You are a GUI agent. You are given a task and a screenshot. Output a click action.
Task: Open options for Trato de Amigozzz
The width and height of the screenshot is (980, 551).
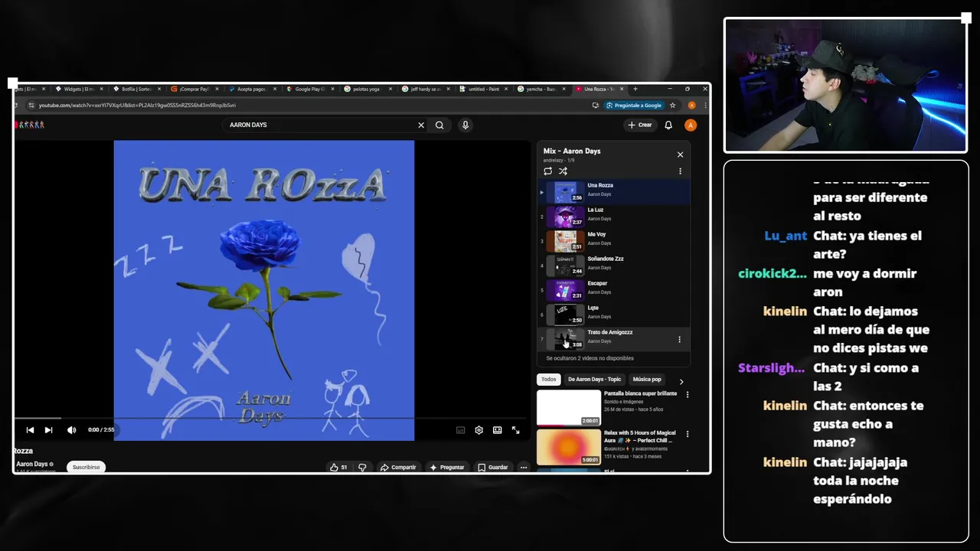[x=679, y=339]
